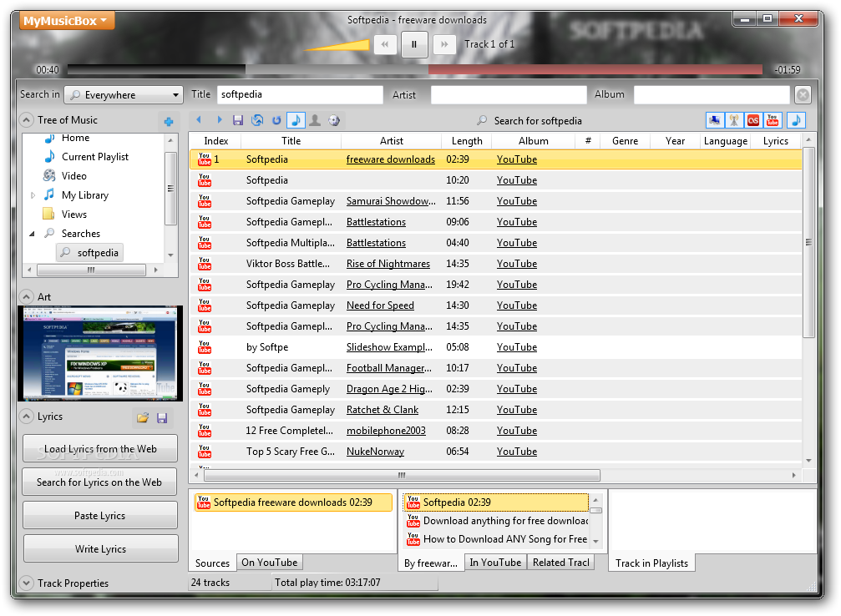This screenshot has height=616, width=841.
Task: Collapse the Lyrics panel
Action: pyautogui.click(x=26, y=417)
